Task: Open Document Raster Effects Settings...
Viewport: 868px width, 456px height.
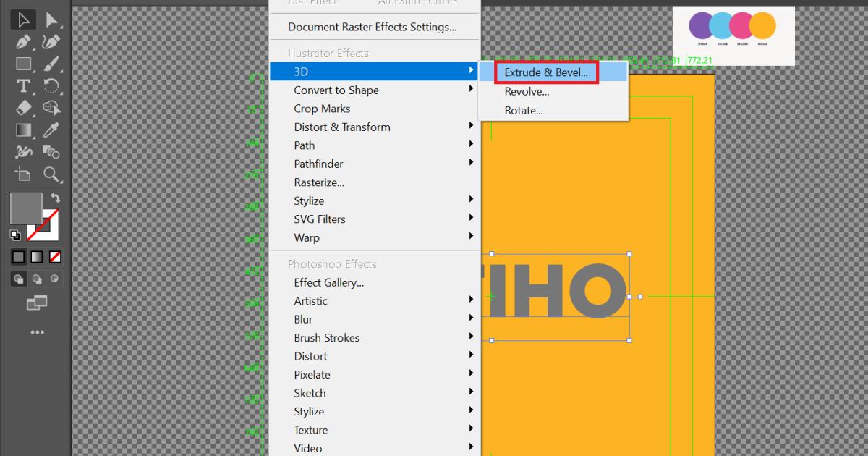Action: pyautogui.click(x=374, y=27)
